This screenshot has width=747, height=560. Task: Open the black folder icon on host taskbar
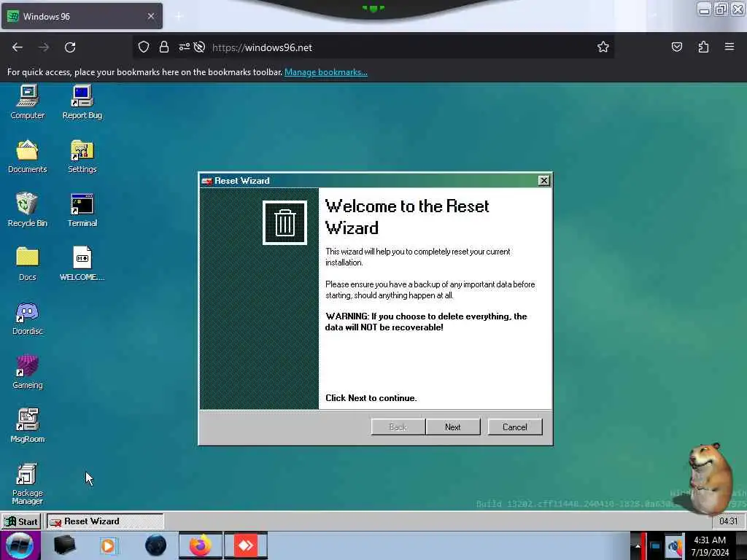pyautogui.click(x=65, y=545)
